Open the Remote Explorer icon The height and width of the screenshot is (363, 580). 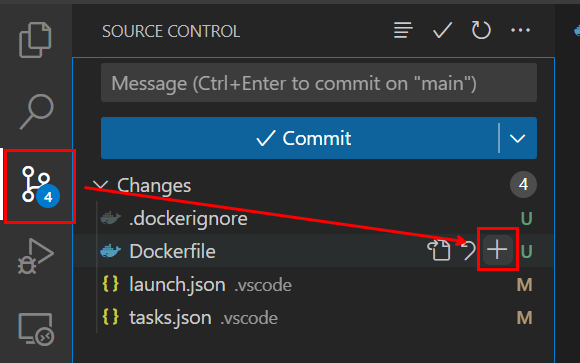(36, 329)
